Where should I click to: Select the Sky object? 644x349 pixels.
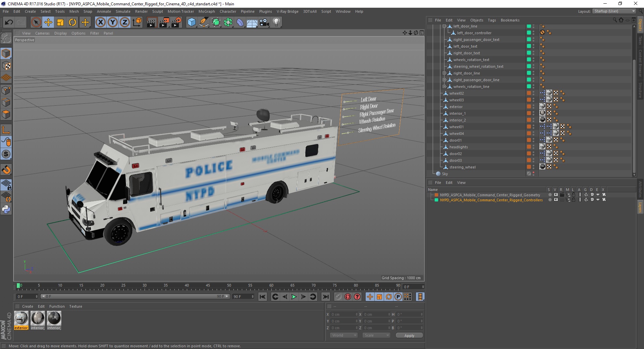point(445,174)
